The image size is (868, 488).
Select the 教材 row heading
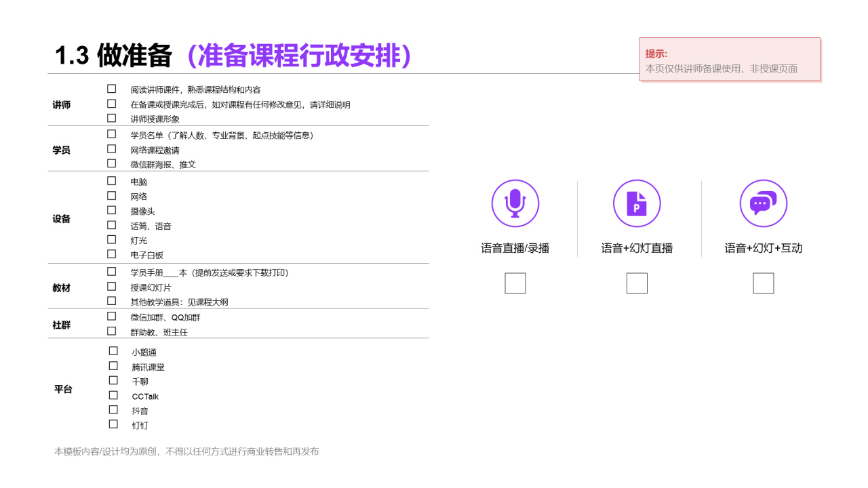click(x=62, y=288)
